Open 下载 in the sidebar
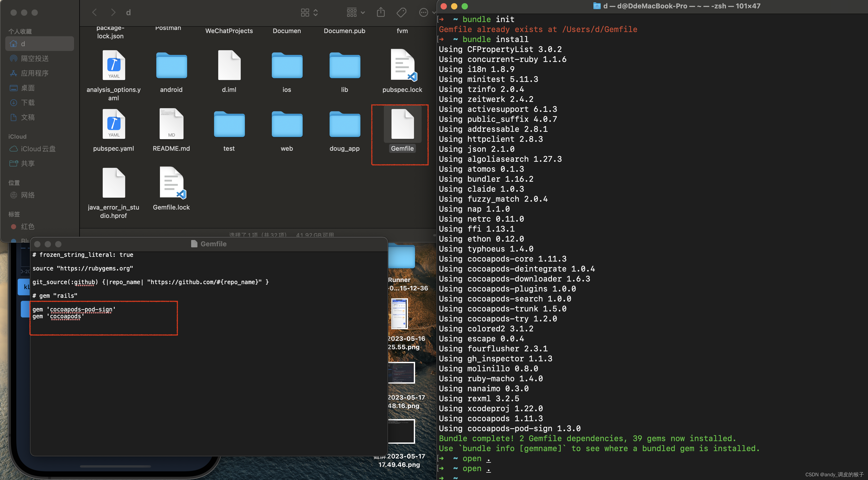868x480 pixels. (28, 102)
